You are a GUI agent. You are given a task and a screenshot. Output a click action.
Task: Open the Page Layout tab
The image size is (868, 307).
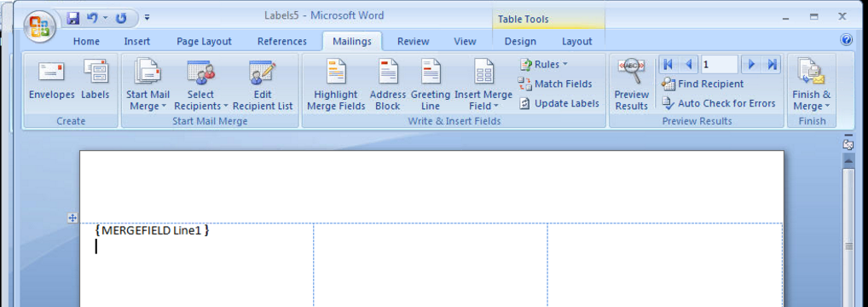[x=204, y=42]
